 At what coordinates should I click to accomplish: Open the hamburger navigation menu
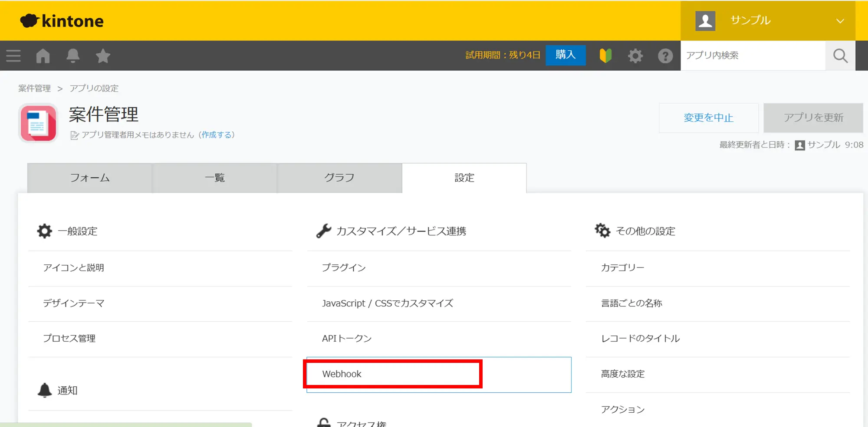point(13,56)
